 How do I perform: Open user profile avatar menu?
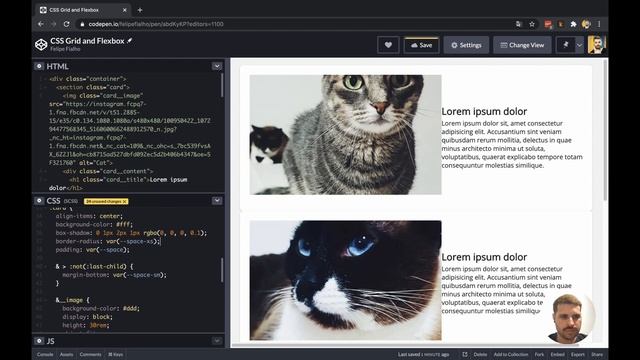(596, 44)
